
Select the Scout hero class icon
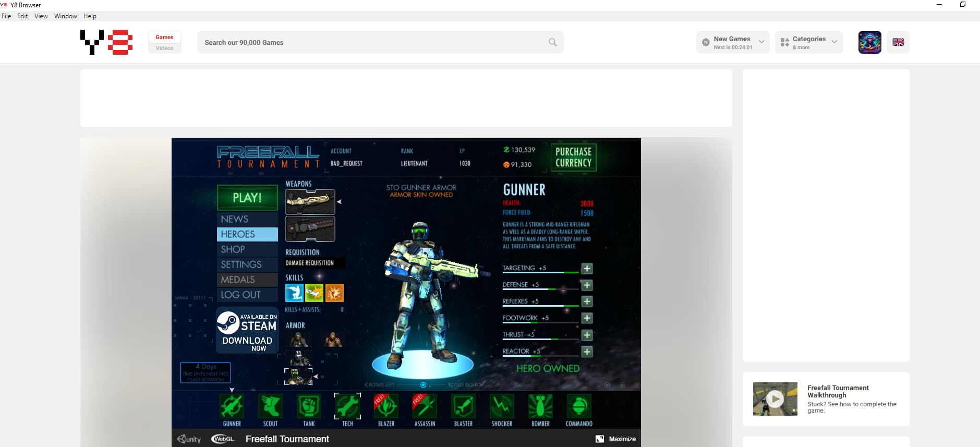click(270, 406)
